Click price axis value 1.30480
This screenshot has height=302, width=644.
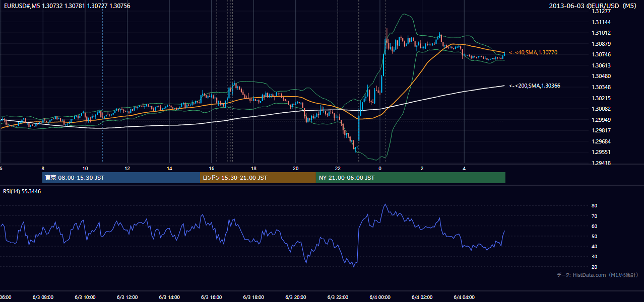[601, 76]
